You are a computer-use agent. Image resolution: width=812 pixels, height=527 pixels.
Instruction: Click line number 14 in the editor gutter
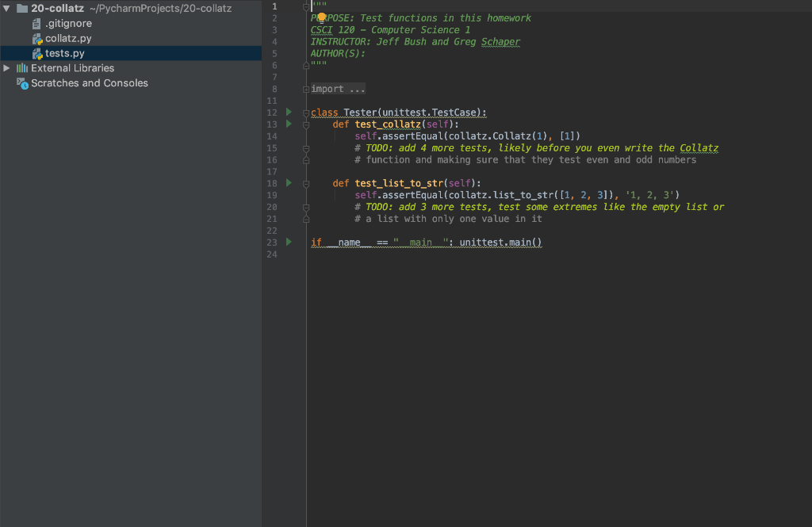[274, 136]
